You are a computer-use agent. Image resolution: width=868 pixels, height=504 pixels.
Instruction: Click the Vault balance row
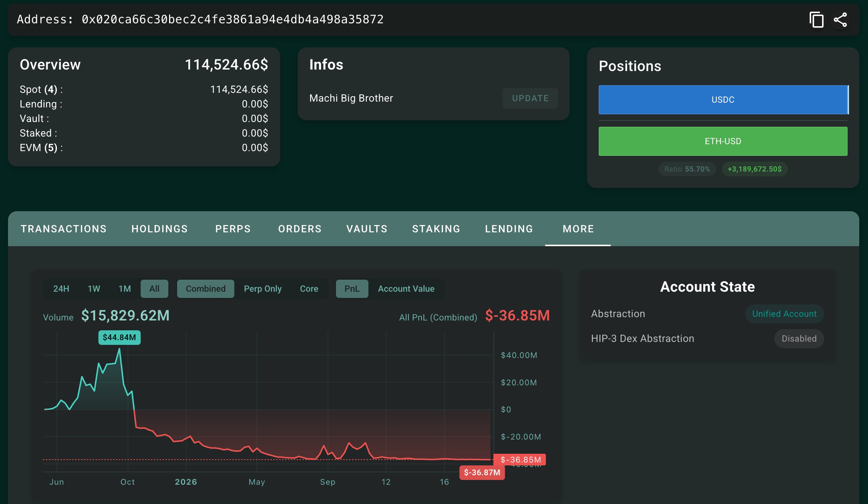point(144,119)
